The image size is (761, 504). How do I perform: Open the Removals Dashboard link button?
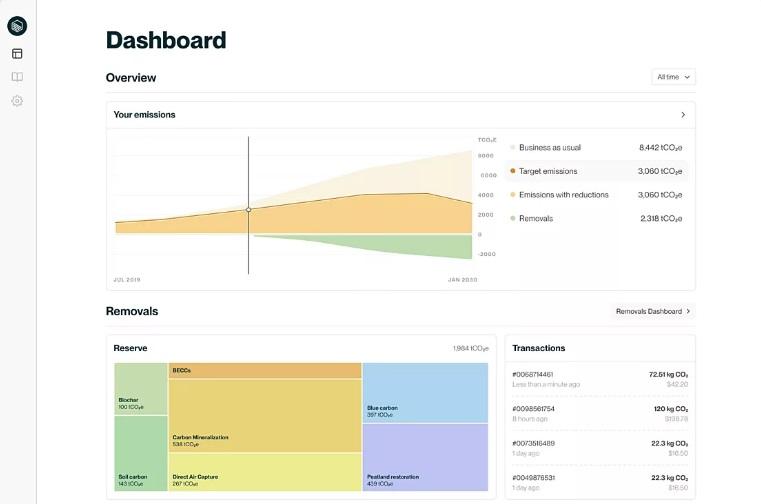652,312
